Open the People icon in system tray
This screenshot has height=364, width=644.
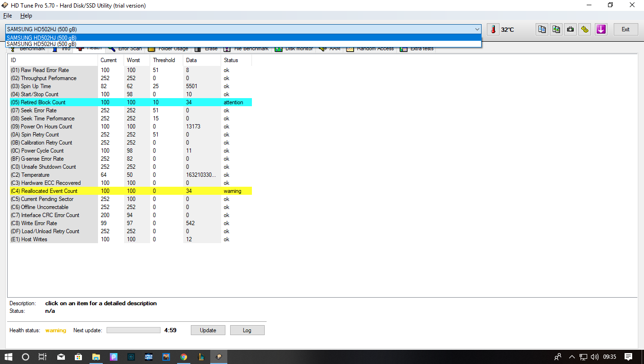[x=558, y=357]
